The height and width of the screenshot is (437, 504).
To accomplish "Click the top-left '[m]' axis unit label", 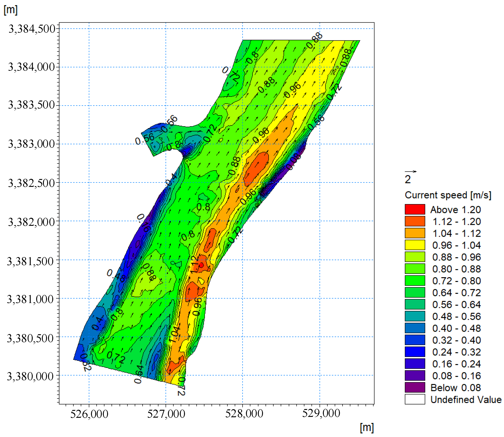I will tap(10, 10).
